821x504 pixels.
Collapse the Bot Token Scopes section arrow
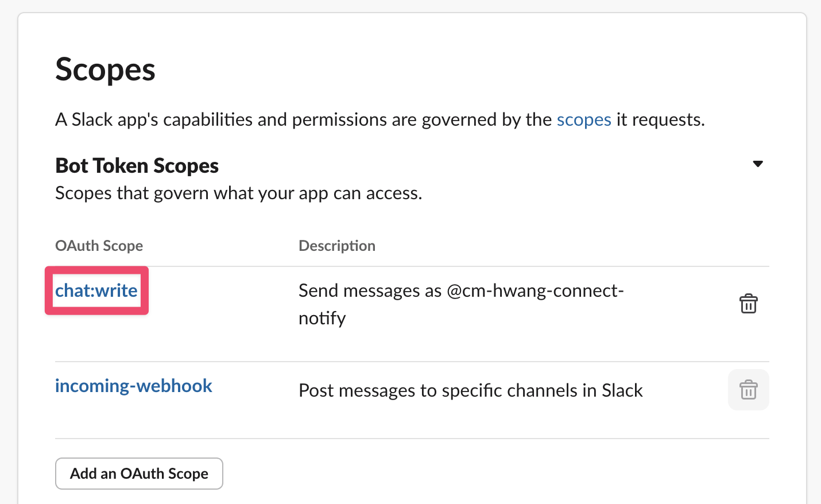(x=757, y=164)
